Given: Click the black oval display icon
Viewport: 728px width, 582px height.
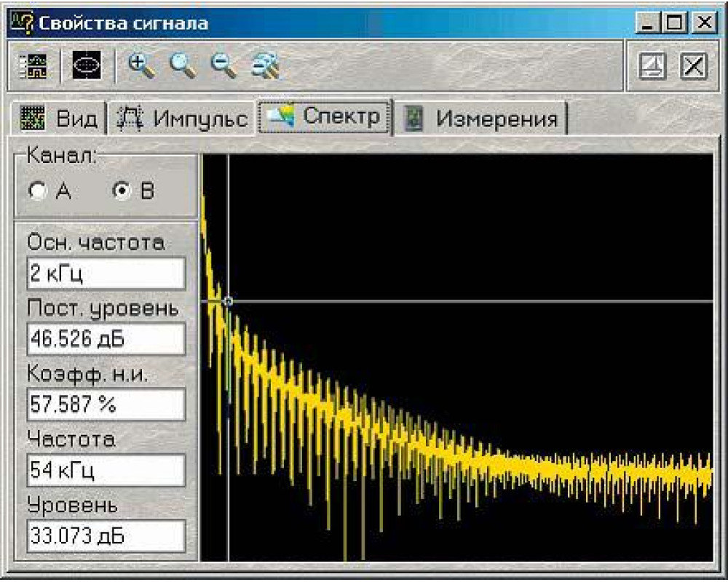Looking at the screenshot, I should coord(87,66).
